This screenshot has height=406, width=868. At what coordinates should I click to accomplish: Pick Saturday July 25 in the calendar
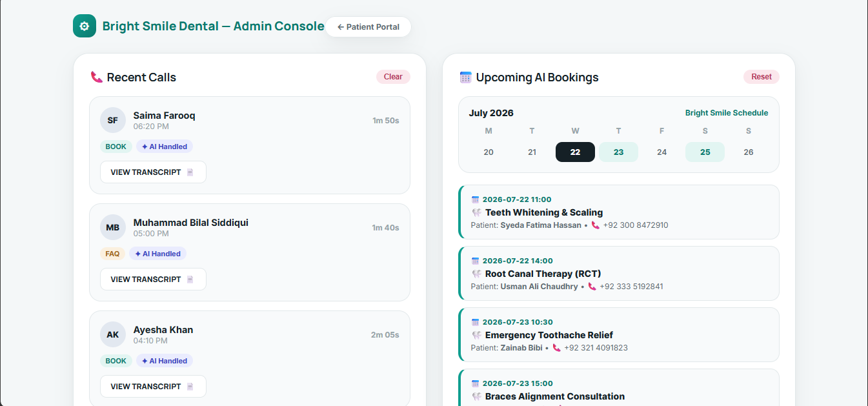click(705, 152)
